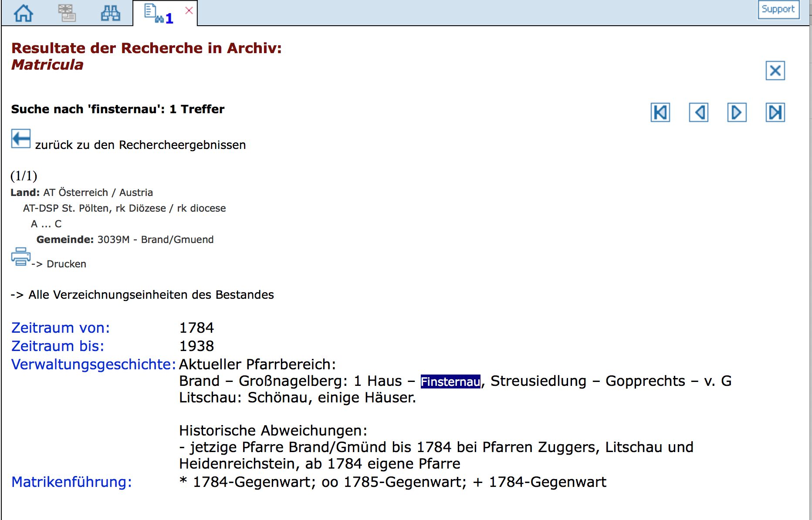812x520 pixels.
Task: Switch to the search results tab
Action: [x=159, y=14]
